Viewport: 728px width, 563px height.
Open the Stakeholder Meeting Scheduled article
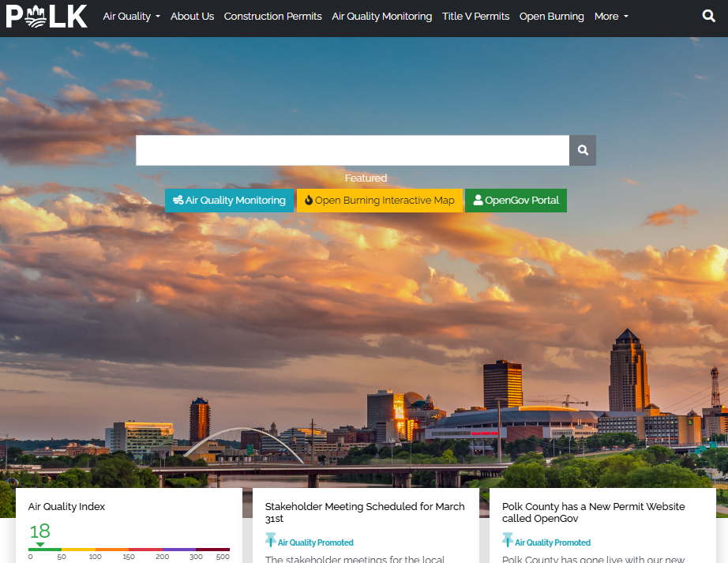tap(364, 512)
